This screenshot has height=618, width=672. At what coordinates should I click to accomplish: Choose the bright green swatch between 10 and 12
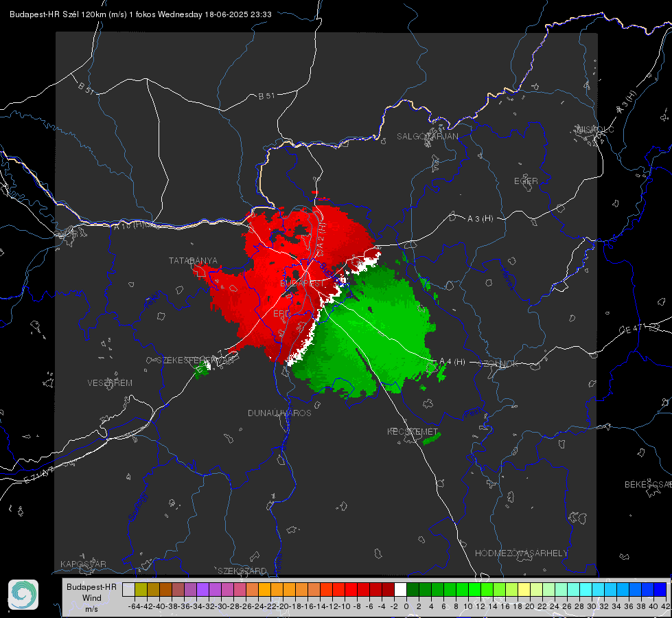point(474,589)
